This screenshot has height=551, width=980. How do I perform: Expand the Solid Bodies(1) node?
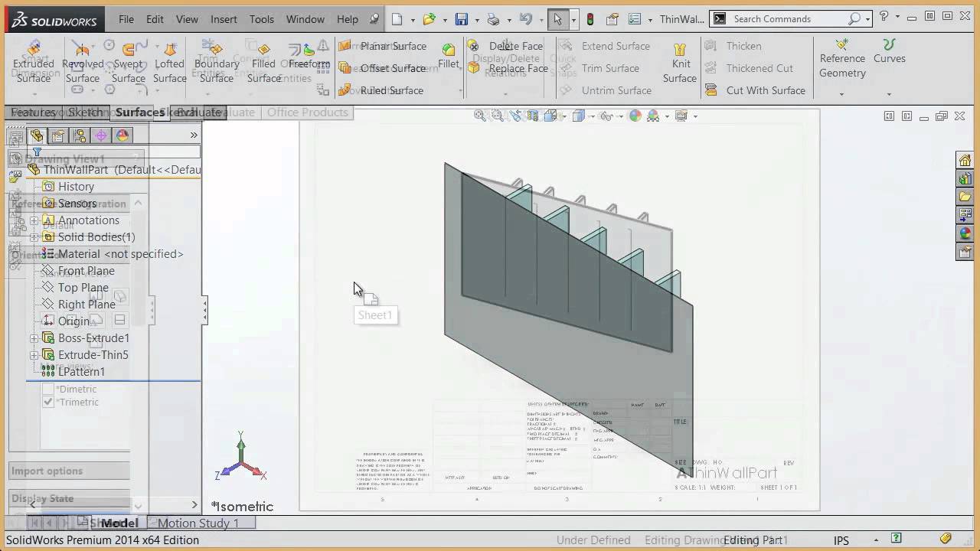(34, 237)
